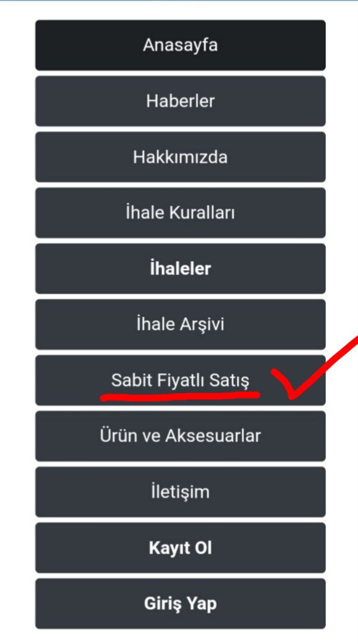Open İhale Kuralları

pyautogui.click(x=180, y=212)
